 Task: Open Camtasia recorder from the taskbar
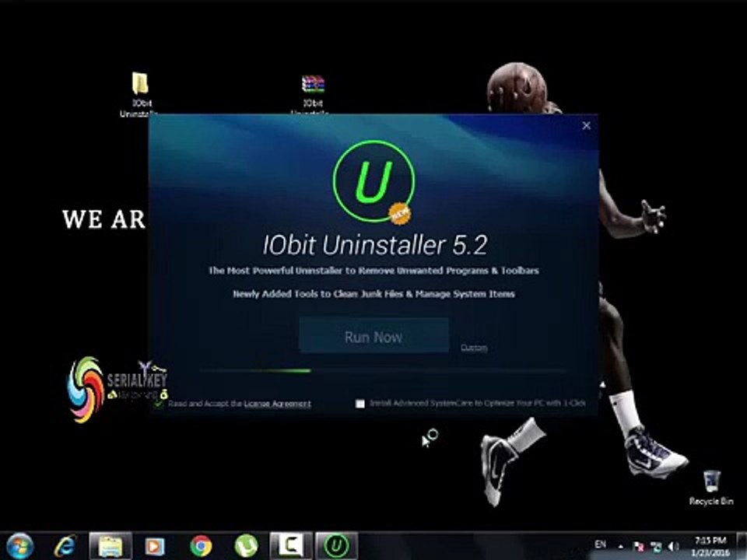tap(291, 546)
